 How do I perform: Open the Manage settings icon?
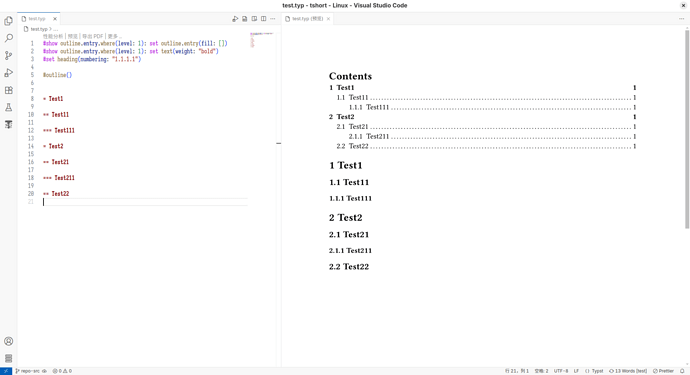point(8,358)
